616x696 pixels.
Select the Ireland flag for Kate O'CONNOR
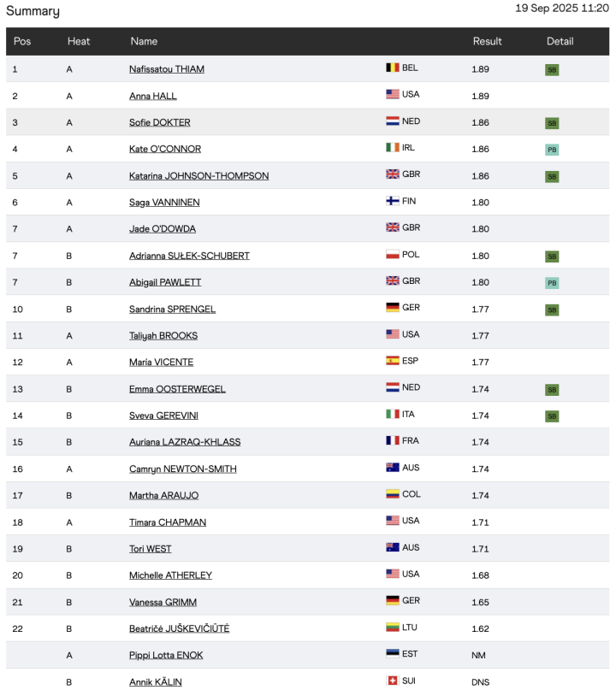(x=393, y=148)
